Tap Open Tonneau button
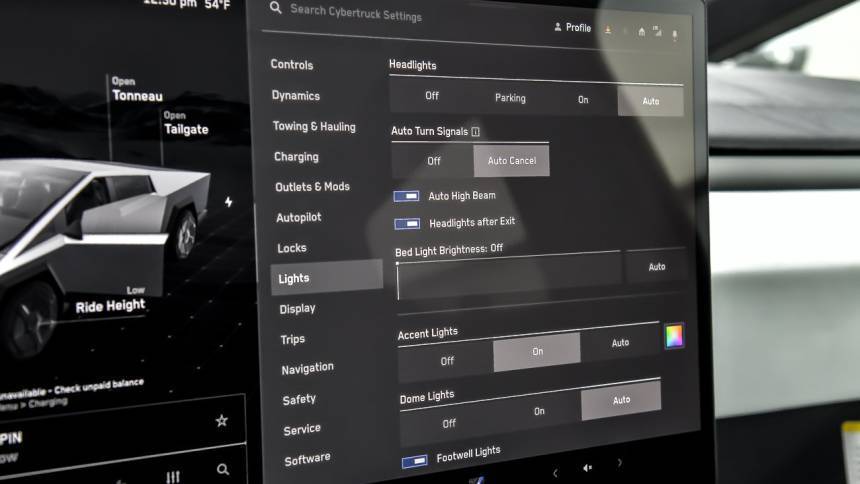The image size is (860, 484). pos(137,89)
